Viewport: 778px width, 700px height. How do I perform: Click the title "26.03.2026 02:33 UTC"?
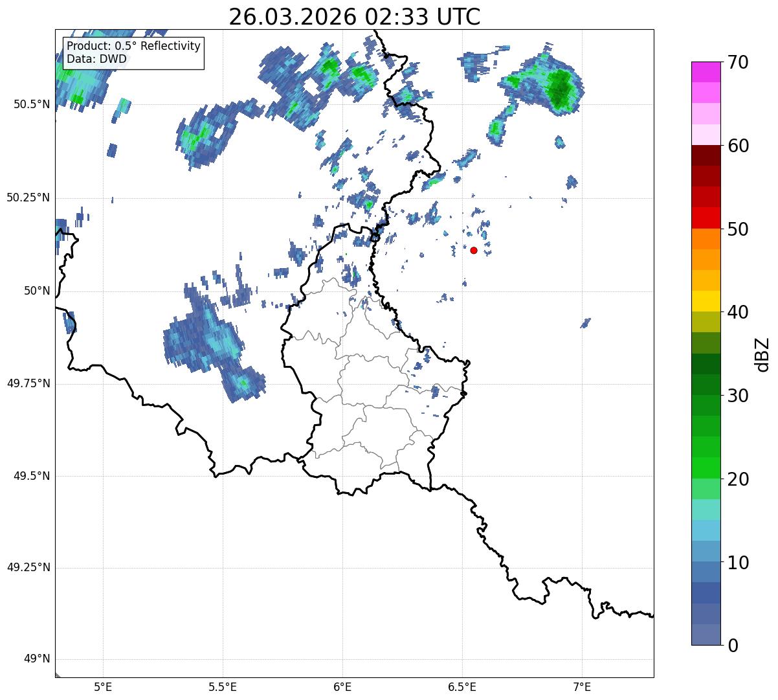pyautogui.click(x=355, y=17)
